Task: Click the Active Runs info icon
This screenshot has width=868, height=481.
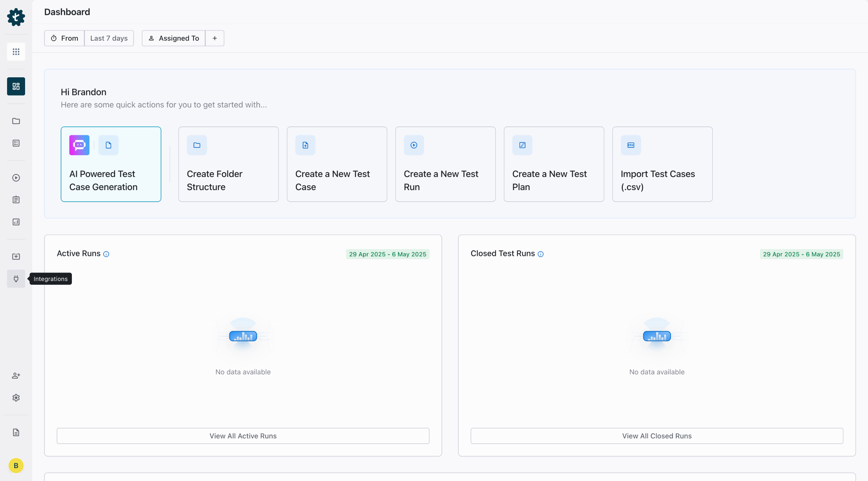Action: click(106, 254)
